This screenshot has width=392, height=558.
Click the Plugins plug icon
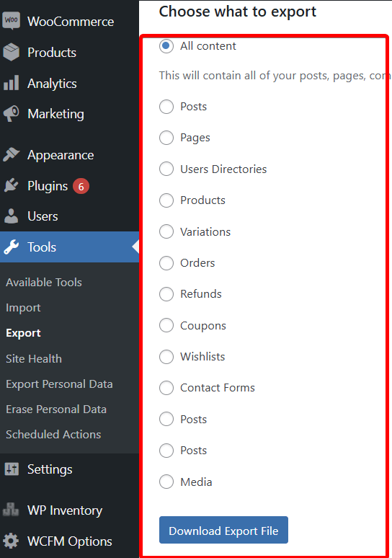tap(11, 186)
